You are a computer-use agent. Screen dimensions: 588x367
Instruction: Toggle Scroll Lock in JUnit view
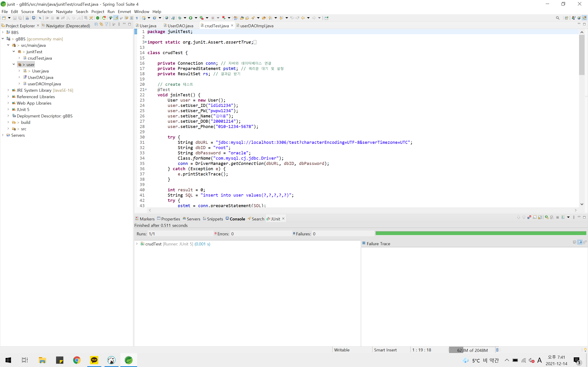pos(540,217)
